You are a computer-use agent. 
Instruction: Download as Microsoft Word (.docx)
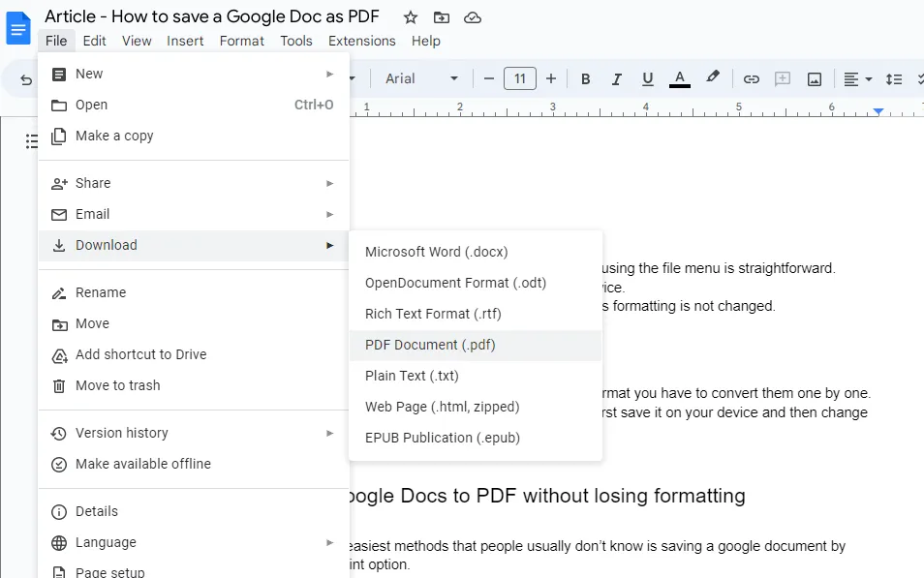pyautogui.click(x=476, y=252)
